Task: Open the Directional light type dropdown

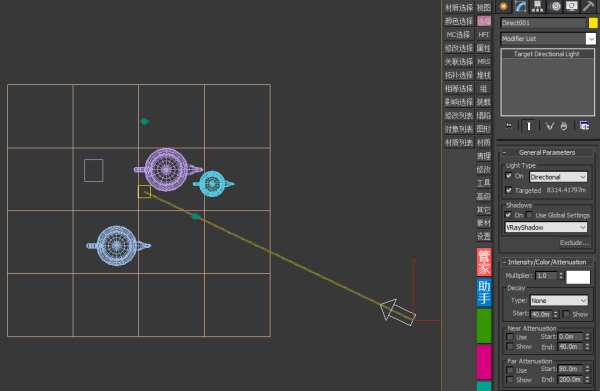Action: click(x=558, y=177)
